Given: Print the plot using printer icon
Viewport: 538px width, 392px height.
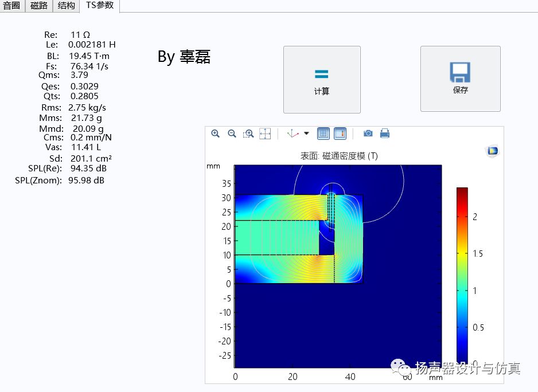Looking at the screenshot, I should (x=385, y=134).
